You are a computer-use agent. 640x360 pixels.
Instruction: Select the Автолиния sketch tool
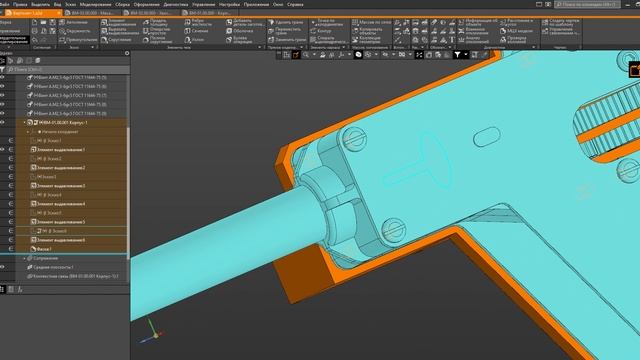73,22
